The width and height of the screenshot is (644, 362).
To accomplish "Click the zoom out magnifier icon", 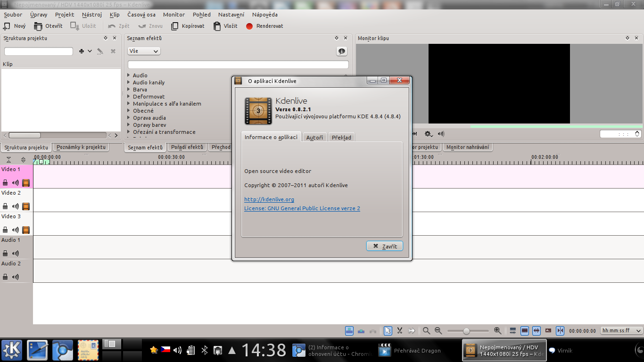I will (x=438, y=331).
